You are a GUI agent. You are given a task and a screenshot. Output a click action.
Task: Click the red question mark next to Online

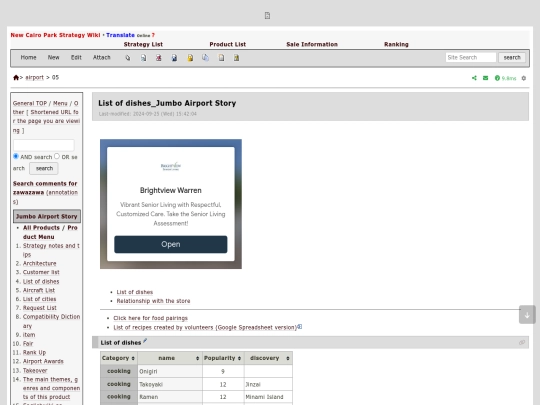(153, 35)
